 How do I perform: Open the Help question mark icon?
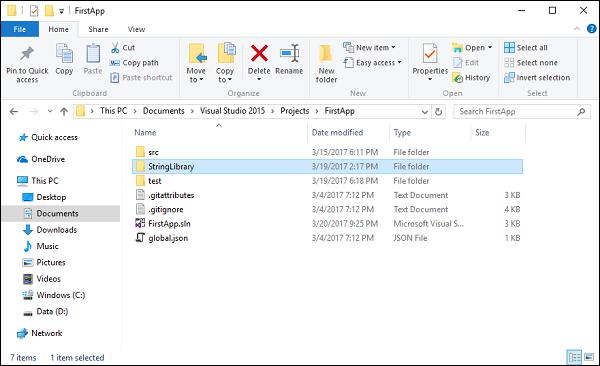click(592, 29)
